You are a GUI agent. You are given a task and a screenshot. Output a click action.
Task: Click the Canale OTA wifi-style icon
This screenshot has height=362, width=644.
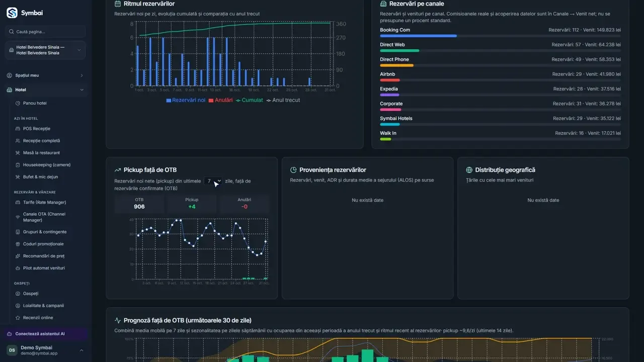tap(18, 217)
